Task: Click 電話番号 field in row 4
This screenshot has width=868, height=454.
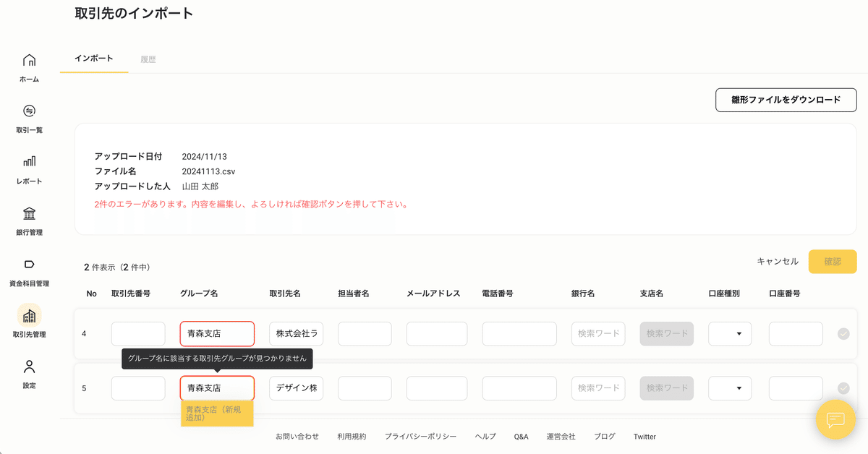Action: pos(519,334)
